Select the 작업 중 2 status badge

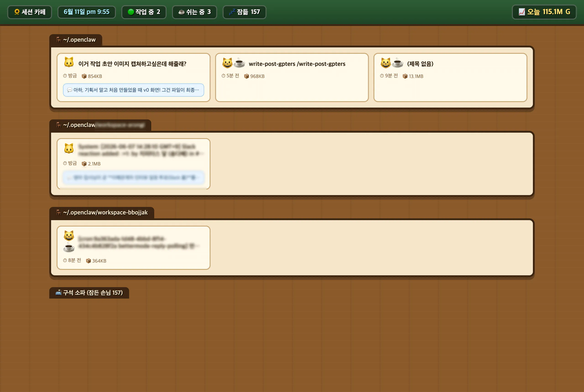[144, 12]
